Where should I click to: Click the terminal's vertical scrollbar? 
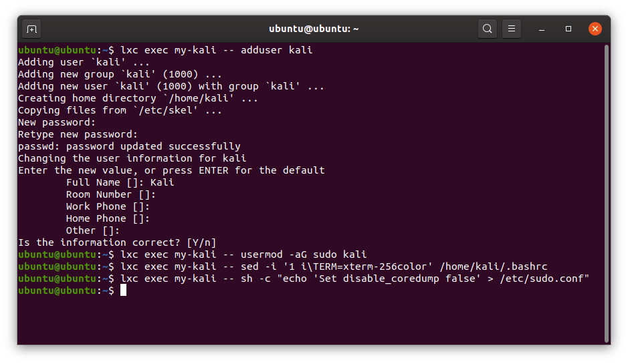pyautogui.click(x=606, y=194)
